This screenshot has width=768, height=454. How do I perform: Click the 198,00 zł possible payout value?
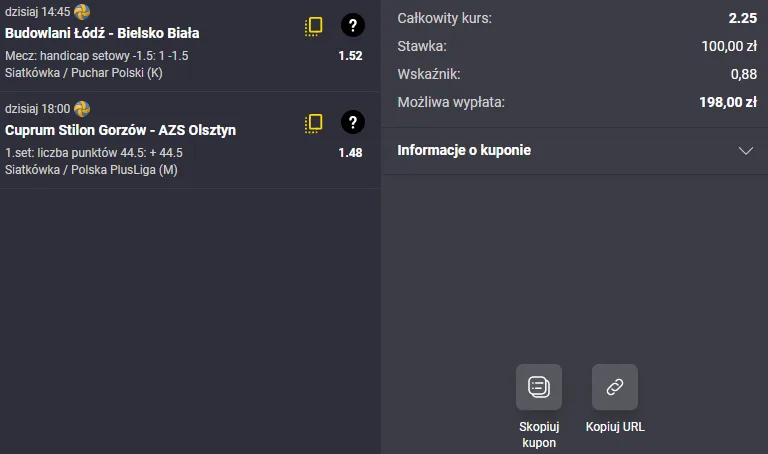(x=728, y=101)
